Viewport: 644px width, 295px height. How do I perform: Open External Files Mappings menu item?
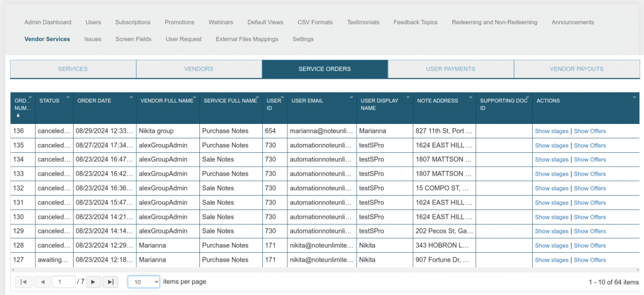pyautogui.click(x=247, y=39)
